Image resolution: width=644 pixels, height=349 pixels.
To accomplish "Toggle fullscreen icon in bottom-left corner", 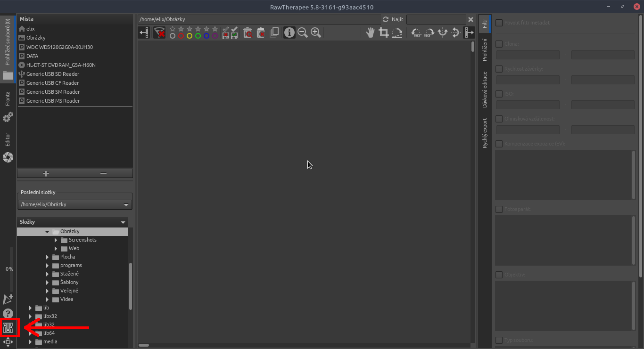I will coord(8,342).
